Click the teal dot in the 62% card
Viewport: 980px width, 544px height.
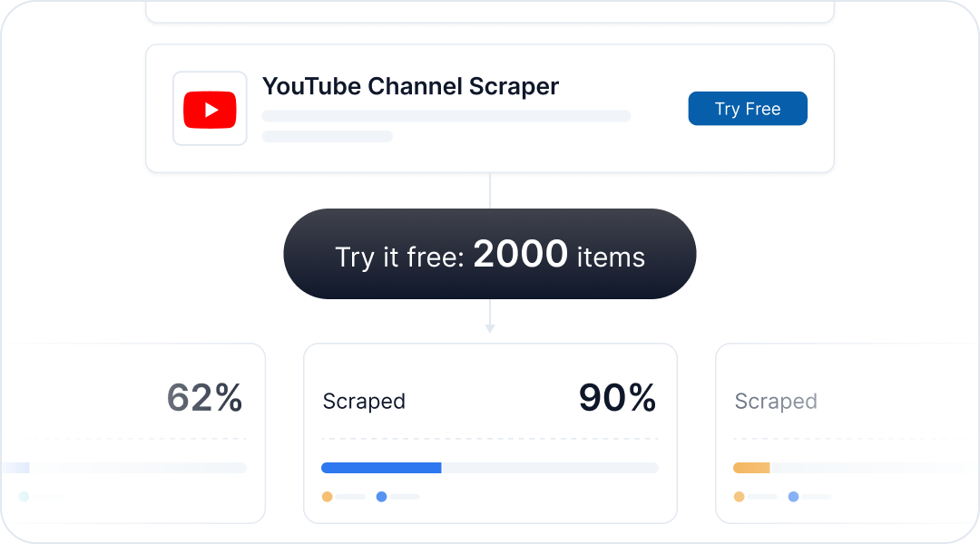click(24, 497)
